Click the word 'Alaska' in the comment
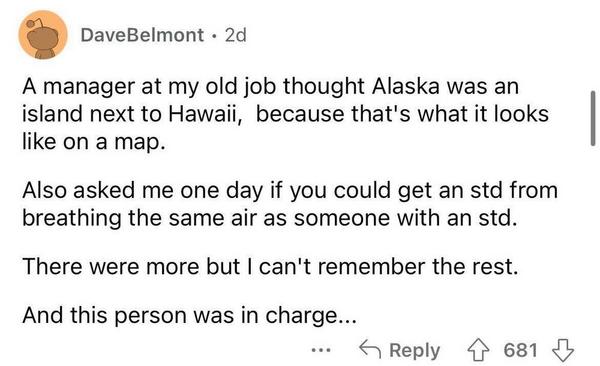Viewport: 600px width, 366px height. tap(405, 86)
